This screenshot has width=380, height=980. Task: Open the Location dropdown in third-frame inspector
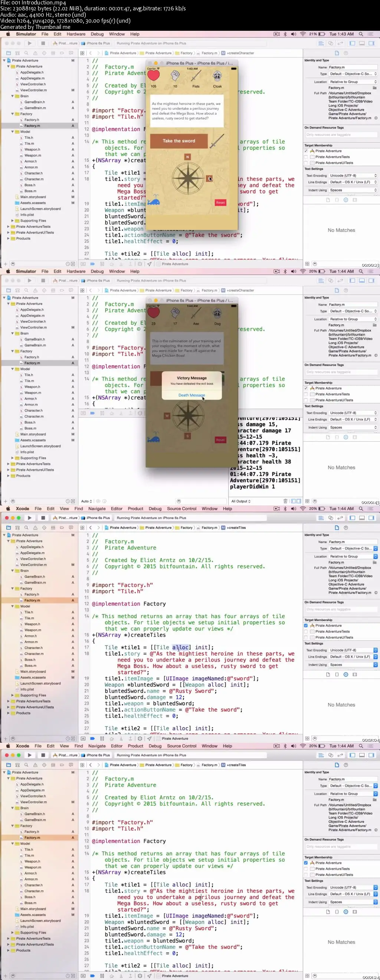[x=353, y=557]
